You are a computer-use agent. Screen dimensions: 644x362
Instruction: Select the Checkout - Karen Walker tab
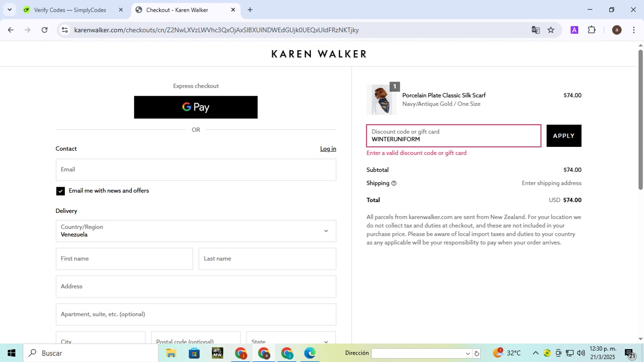click(177, 10)
